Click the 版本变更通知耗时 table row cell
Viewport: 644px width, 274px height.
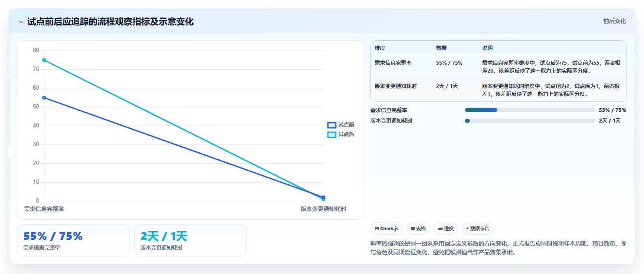pyautogui.click(x=396, y=86)
